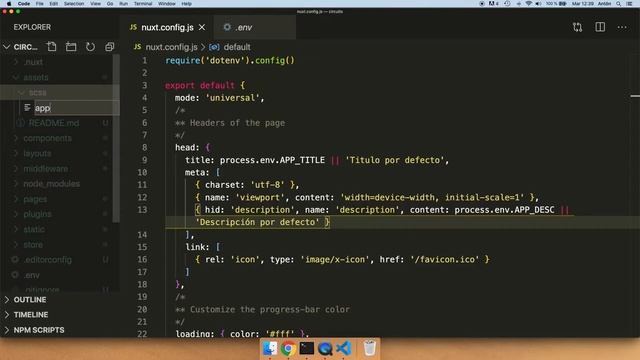Open the .env file in Explorer
640x360 pixels.
pyautogui.click(x=31, y=275)
